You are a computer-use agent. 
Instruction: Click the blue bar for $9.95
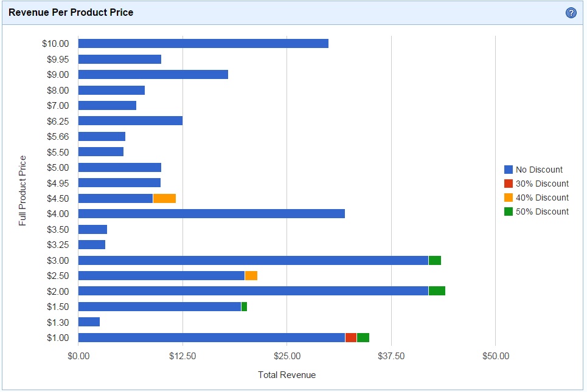(120, 59)
